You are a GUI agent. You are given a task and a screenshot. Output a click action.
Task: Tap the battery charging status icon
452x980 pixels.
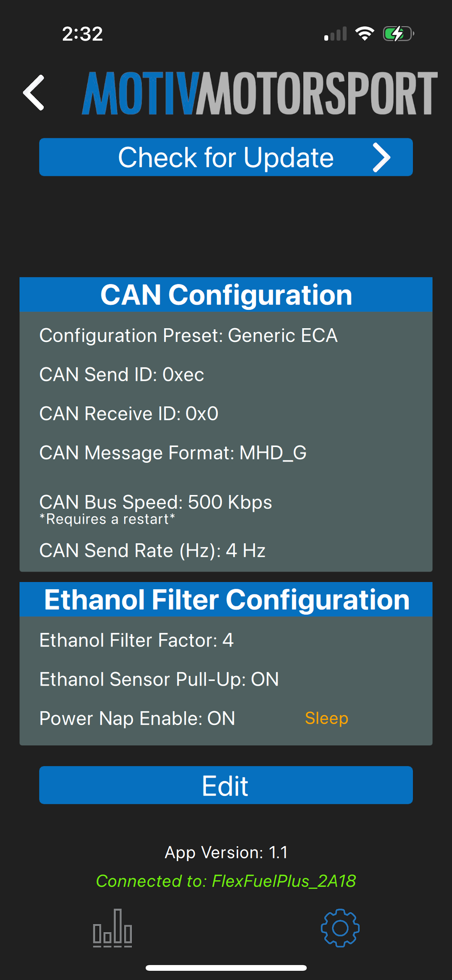(398, 34)
